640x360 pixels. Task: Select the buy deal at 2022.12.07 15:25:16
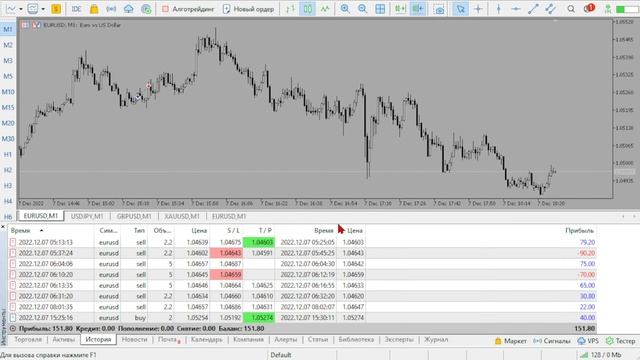[x=302, y=318]
